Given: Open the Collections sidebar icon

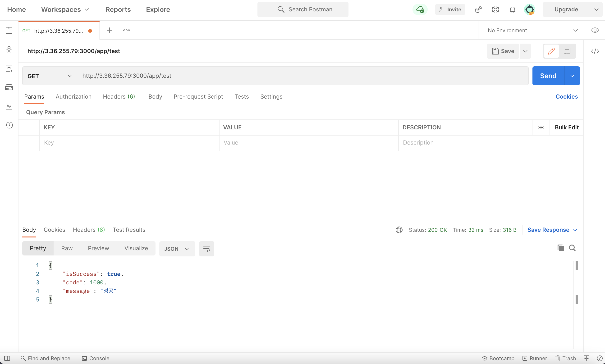Looking at the screenshot, I should coord(9,30).
